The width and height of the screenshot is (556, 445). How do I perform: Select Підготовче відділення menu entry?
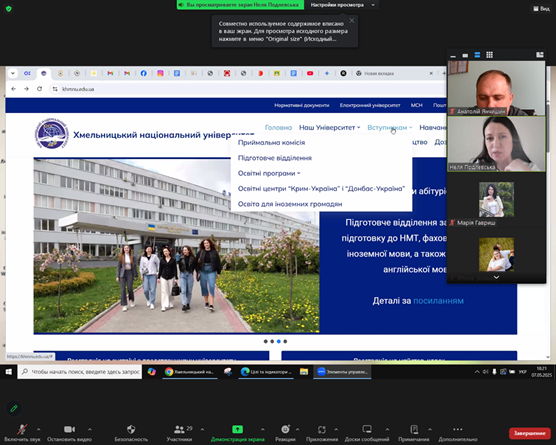275,158
